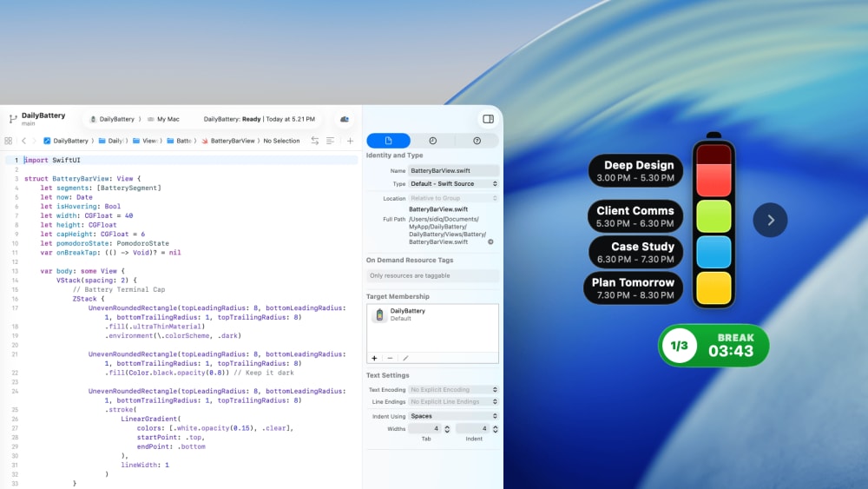Open the Line Endings dropdown
The width and height of the screenshot is (868, 489).
(x=453, y=401)
